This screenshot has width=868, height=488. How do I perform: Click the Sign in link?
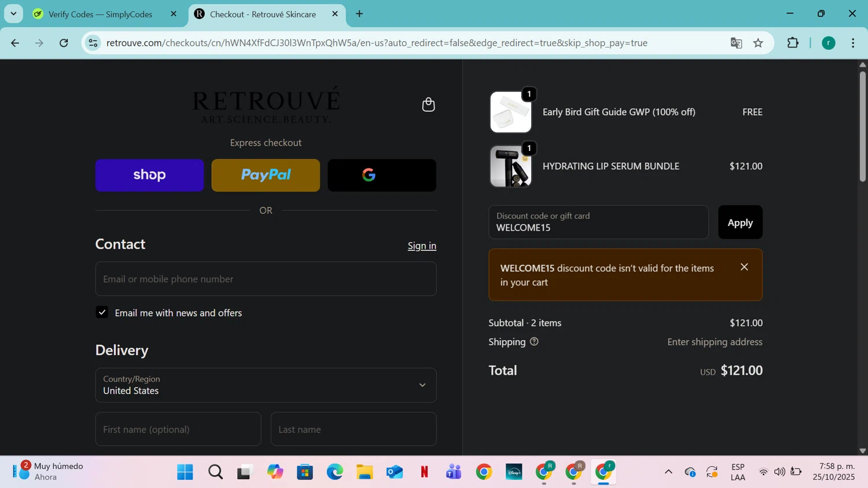(422, 246)
